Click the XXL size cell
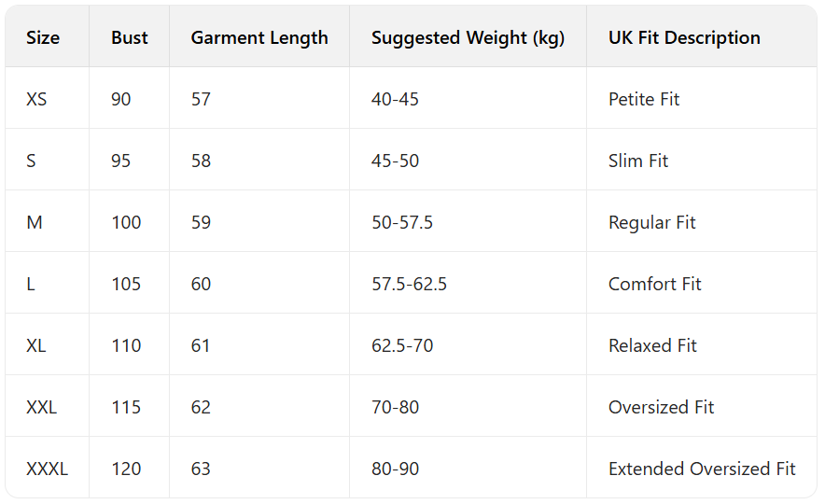 (41, 407)
